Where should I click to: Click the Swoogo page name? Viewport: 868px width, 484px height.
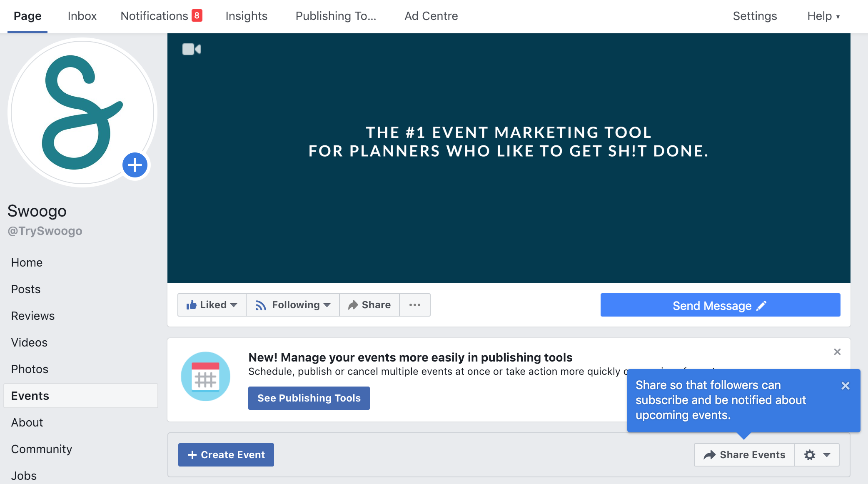(37, 211)
